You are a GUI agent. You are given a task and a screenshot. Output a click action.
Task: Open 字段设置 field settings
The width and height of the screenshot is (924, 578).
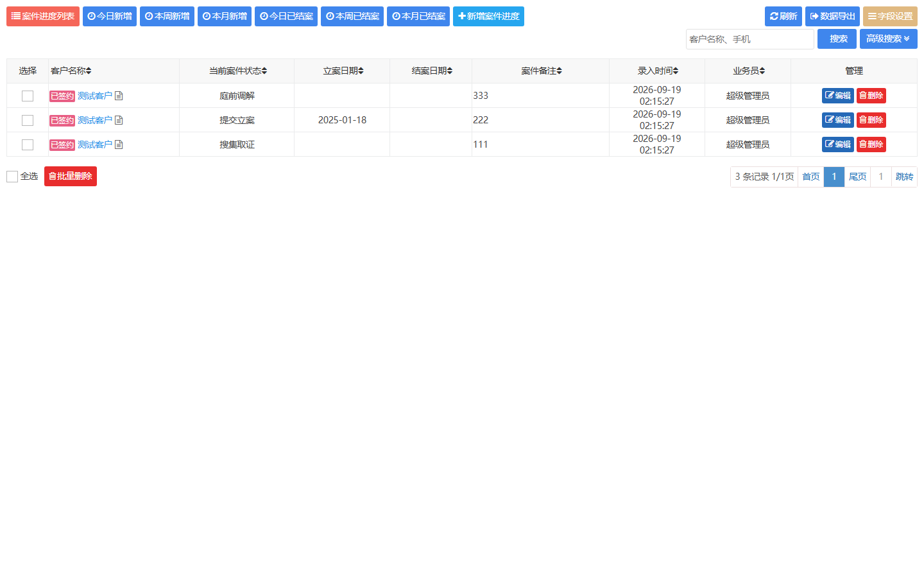[890, 16]
